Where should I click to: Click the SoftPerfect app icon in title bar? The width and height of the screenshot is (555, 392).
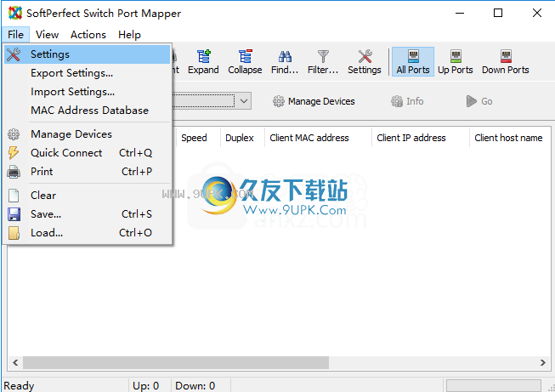(x=15, y=13)
